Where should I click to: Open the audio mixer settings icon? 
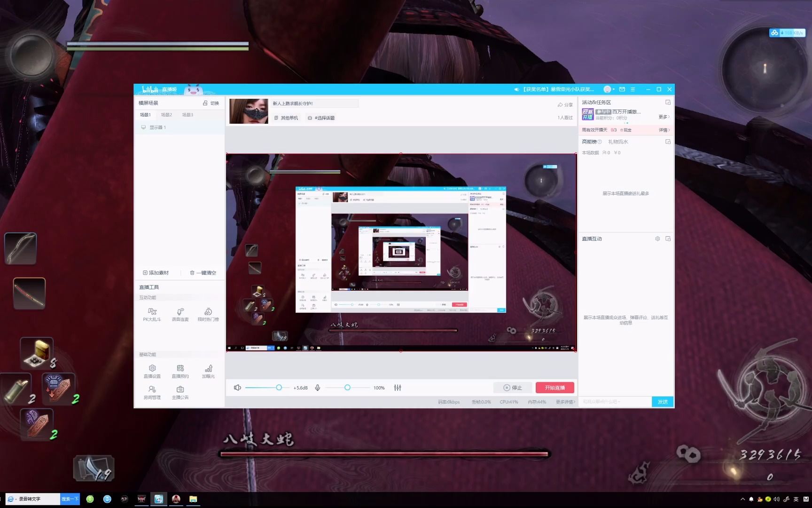[x=398, y=388]
